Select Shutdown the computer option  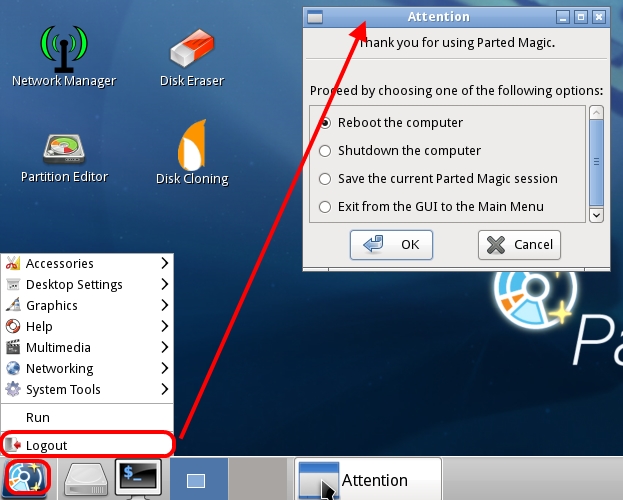(400, 151)
